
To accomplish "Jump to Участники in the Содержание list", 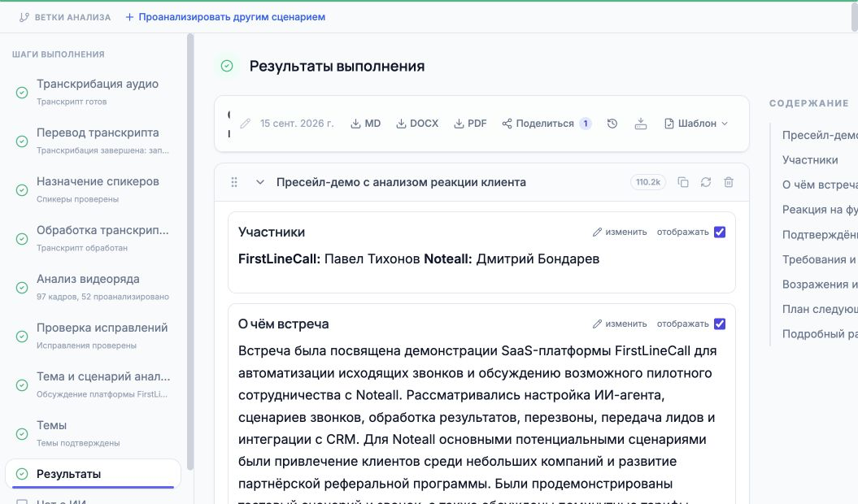I will click(x=810, y=160).
